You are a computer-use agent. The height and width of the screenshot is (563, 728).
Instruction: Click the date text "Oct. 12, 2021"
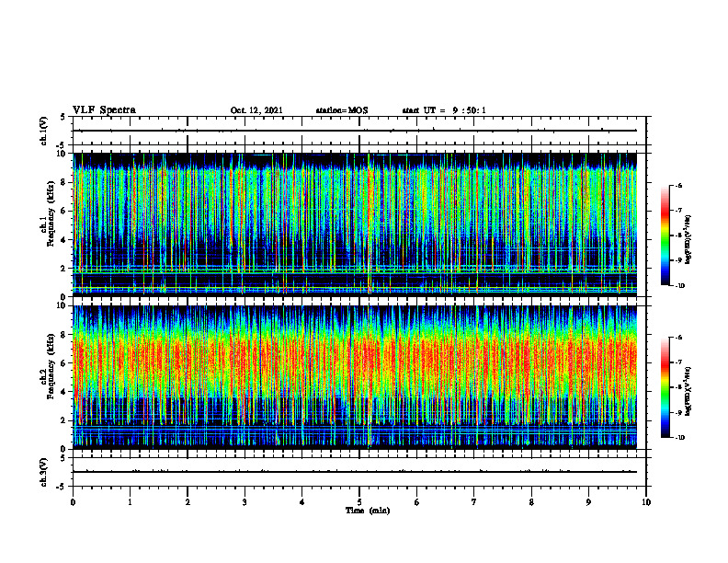256,110
